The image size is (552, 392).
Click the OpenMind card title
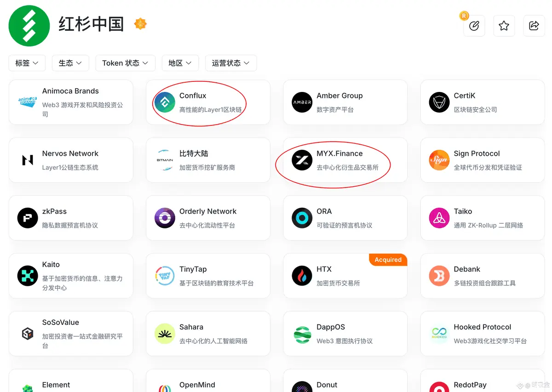coord(197,385)
